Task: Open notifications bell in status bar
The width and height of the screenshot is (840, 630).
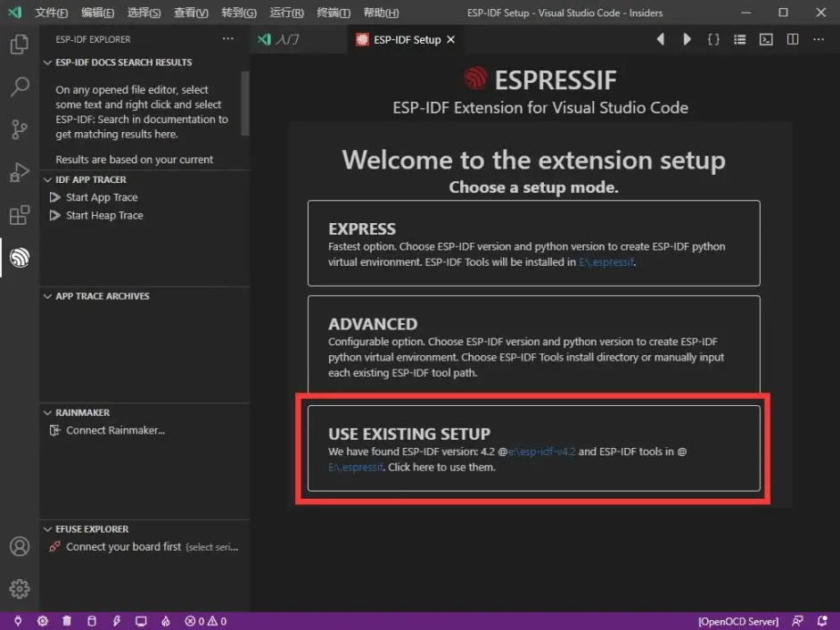Action: [x=822, y=621]
